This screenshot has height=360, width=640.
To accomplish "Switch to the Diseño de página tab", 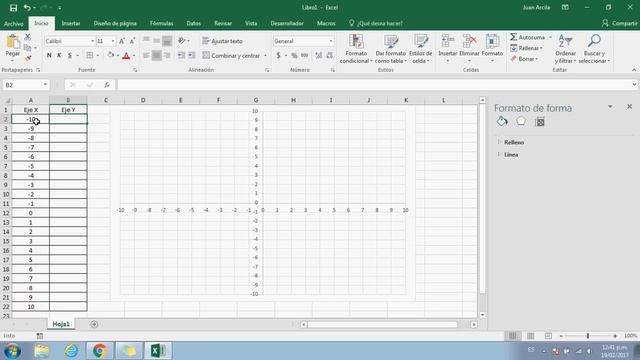I will (x=115, y=23).
